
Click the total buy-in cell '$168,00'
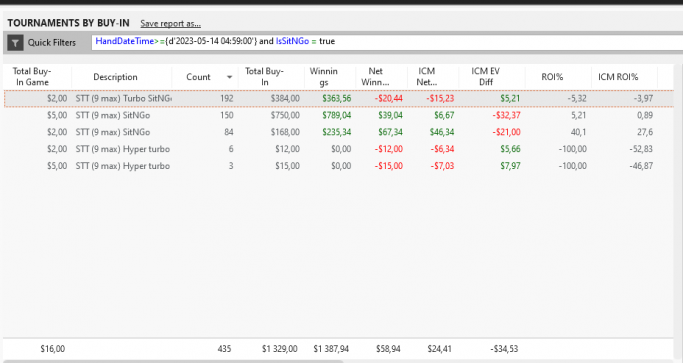coord(285,132)
